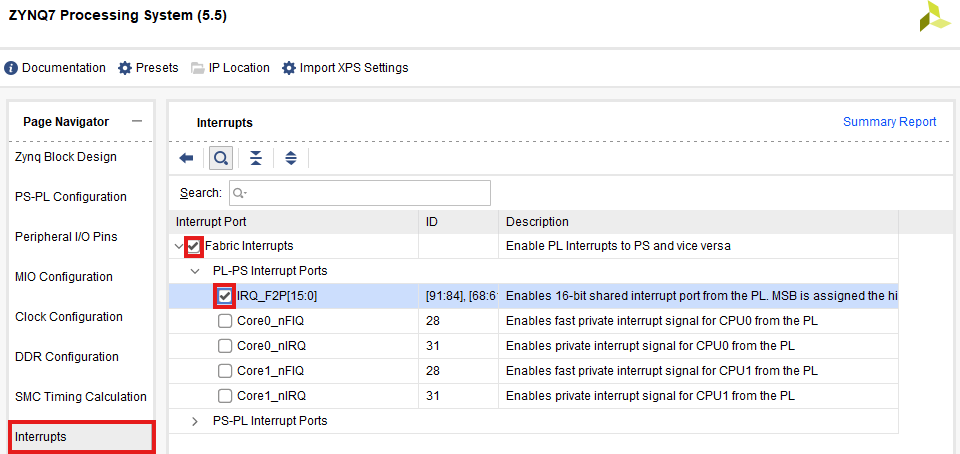Click the back arrow toolbar icon
960x454 pixels.
pyautogui.click(x=186, y=158)
